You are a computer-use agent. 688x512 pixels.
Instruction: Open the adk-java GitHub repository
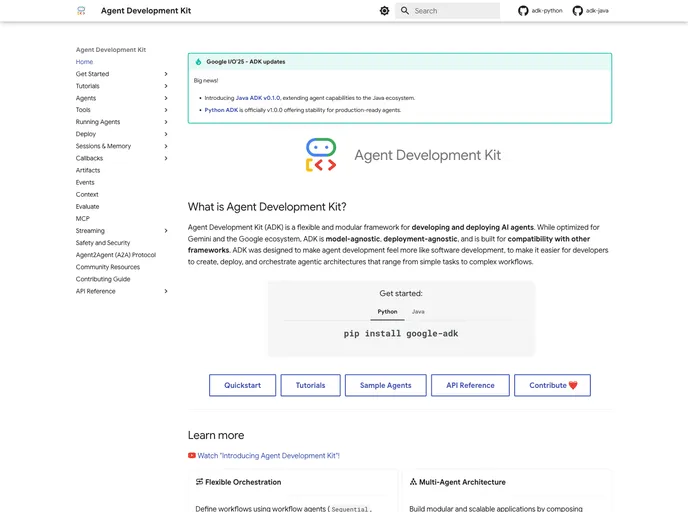pos(591,11)
